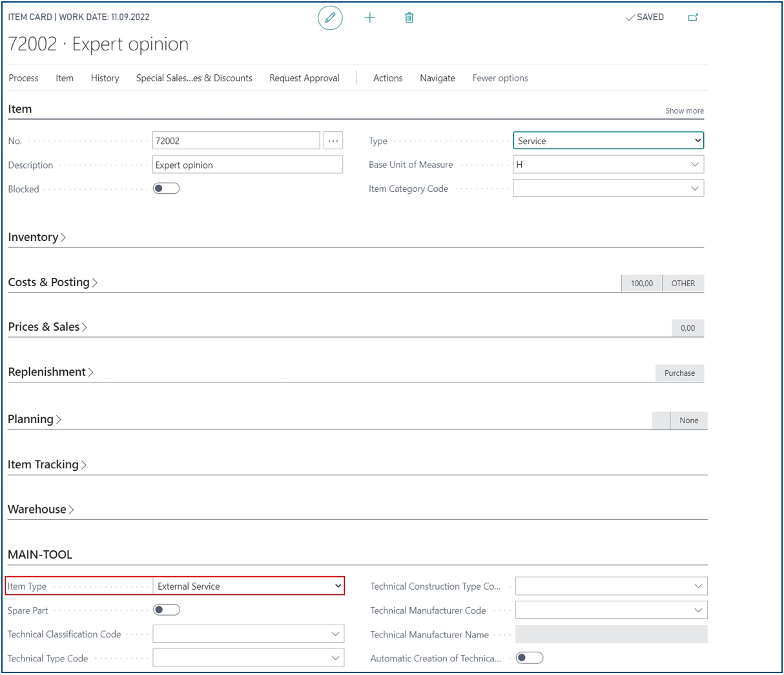Open the Navigate menu

[438, 78]
